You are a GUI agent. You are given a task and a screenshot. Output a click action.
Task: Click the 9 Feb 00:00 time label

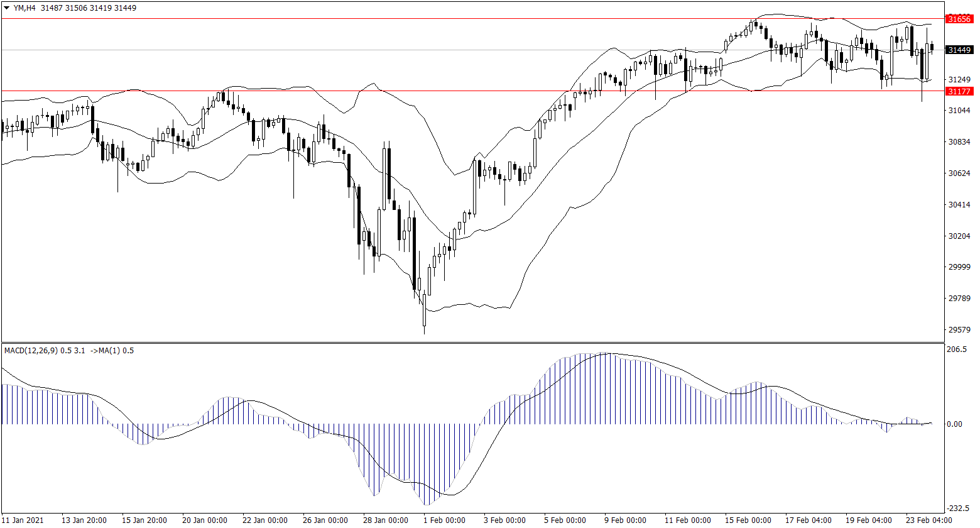point(624,520)
